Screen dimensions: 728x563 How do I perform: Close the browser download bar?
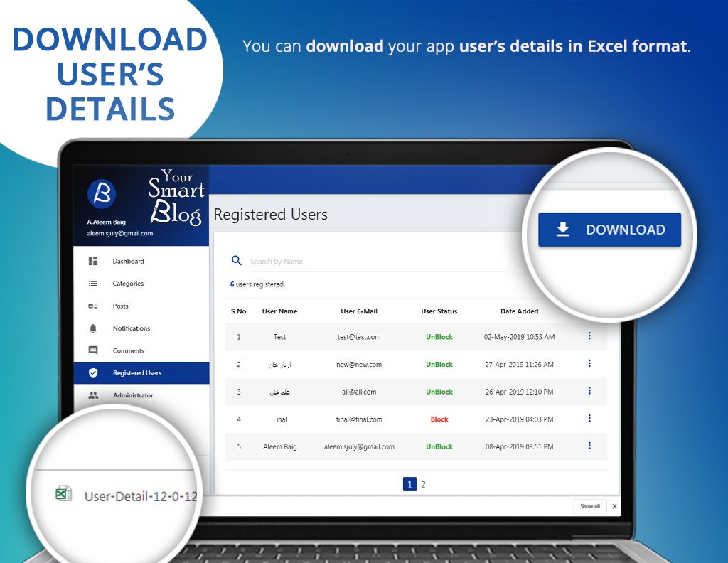click(614, 506)
